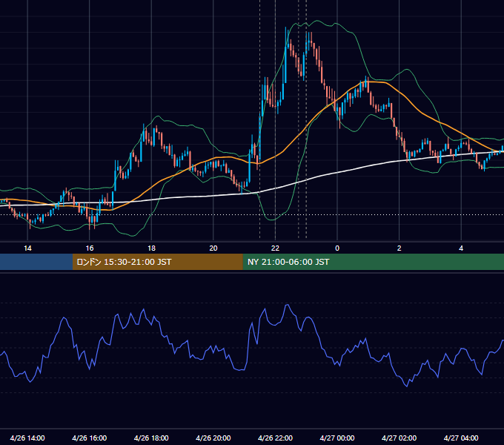The height and width of the screenshot is (445, 504).
Task: Click the London session bar 15:30-21:00 JST
Action: click(157, 262)
